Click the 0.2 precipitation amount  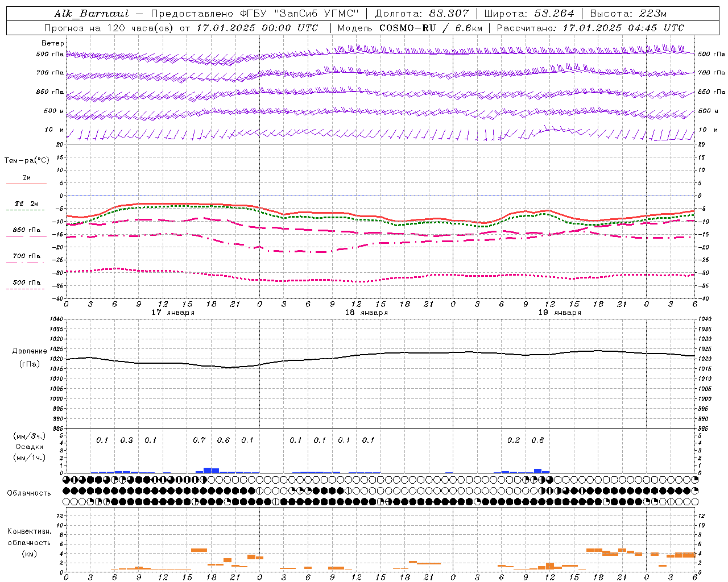point(514,440)
